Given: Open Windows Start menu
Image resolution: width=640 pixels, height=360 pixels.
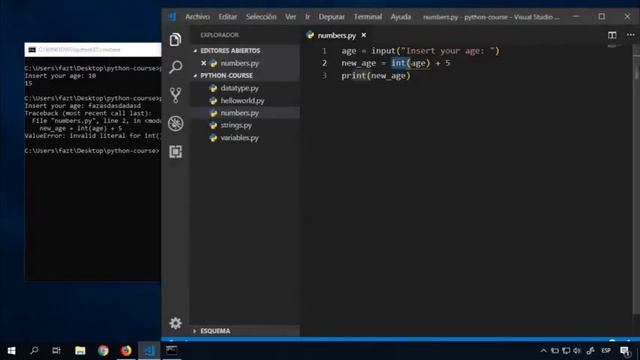Looking at the screenshot, I should point(11,351).
